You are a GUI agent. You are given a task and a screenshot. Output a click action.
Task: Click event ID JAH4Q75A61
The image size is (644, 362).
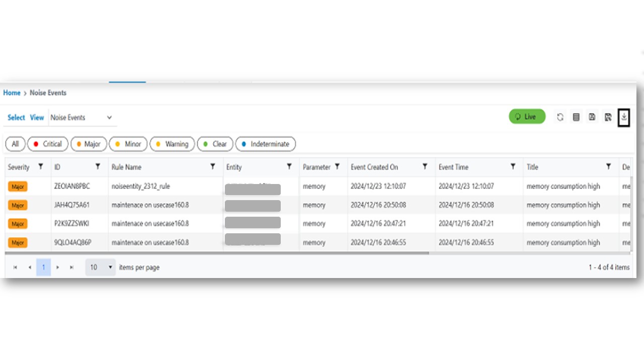pyautogui.click(x=71, y=205)
